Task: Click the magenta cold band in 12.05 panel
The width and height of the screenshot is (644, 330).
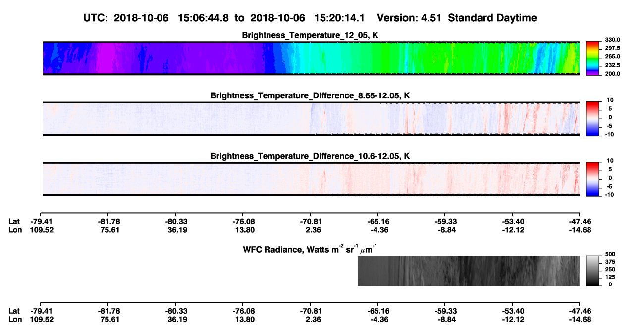Action: point(105,58)
